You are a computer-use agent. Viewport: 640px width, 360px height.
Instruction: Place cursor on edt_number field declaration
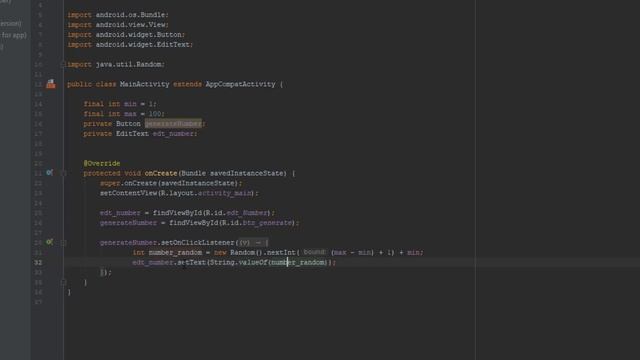point(173,133)
